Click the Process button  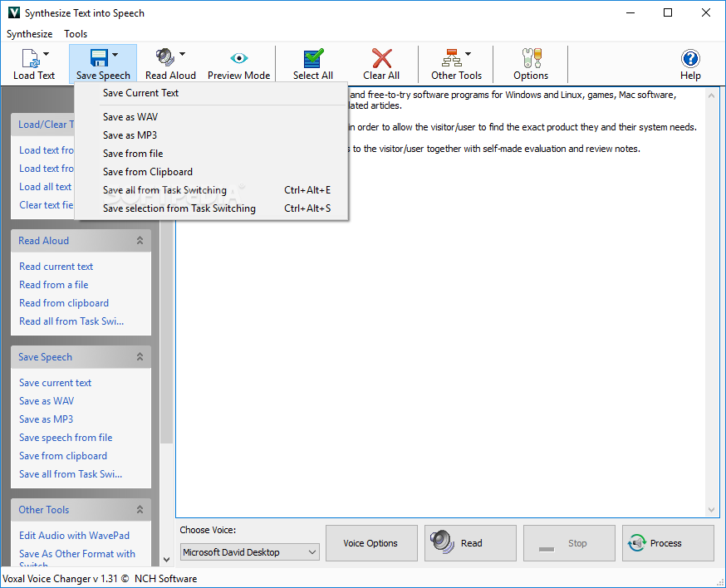tap(668, 543)
